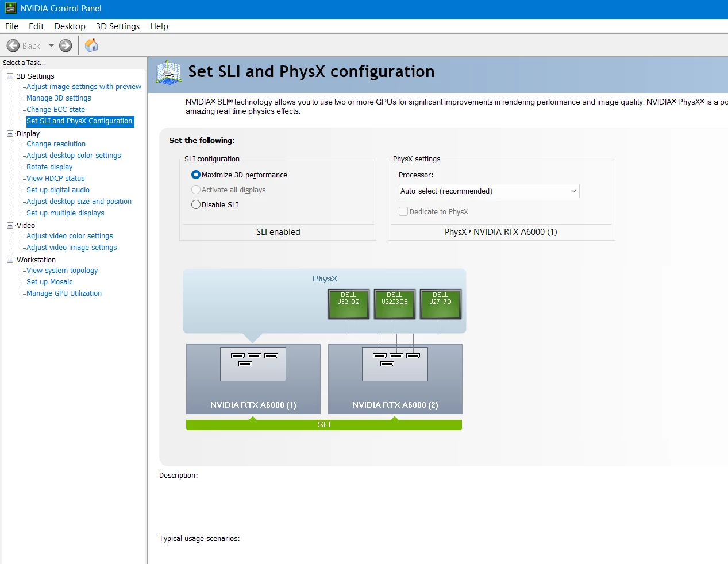
Task: Click the 3D Settings tree label
Action: point(36,76)
